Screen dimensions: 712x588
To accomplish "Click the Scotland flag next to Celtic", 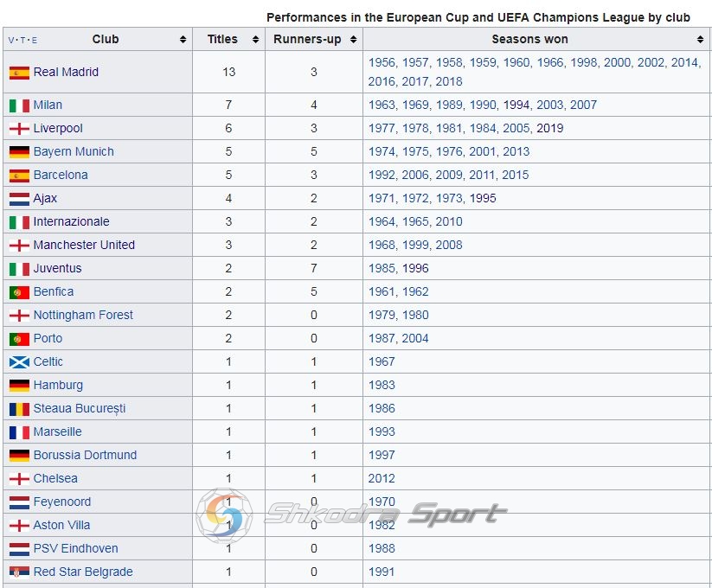I will pyautogui.click(x=20, y=362).
